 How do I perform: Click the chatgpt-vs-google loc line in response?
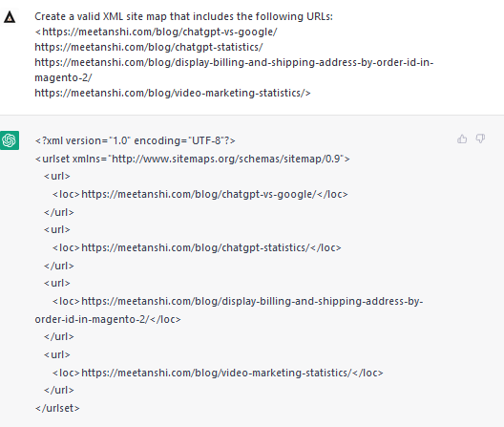199,194
